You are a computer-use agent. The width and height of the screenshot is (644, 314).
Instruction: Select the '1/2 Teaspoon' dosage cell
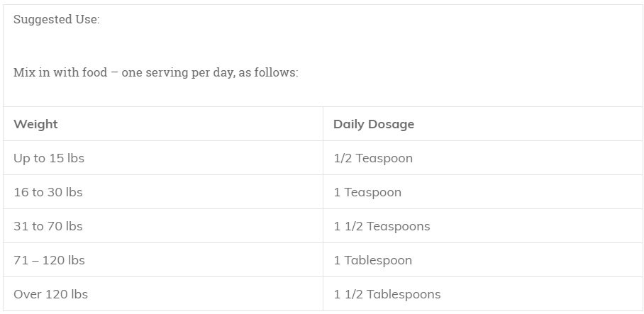tap(372, 158)
